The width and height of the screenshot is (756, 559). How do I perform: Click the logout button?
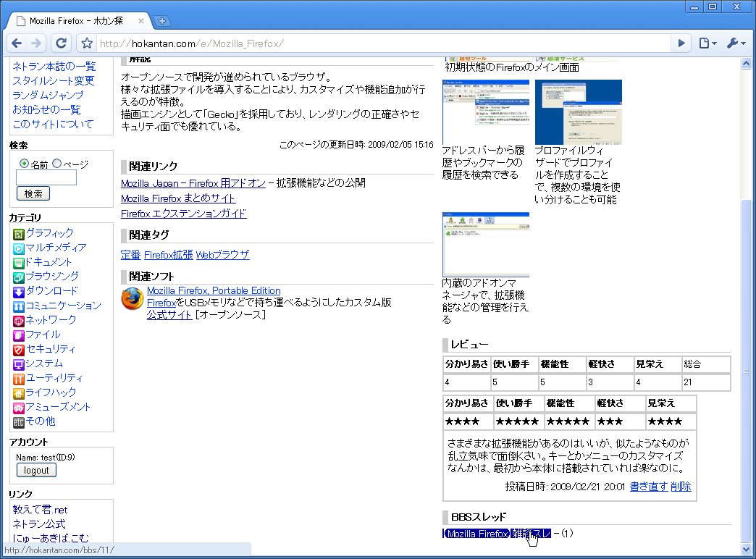(36, 470)
